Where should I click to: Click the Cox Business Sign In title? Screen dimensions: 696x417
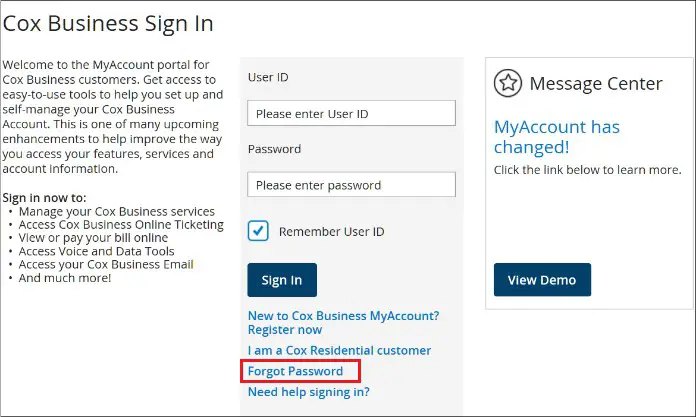coord(108,23)
